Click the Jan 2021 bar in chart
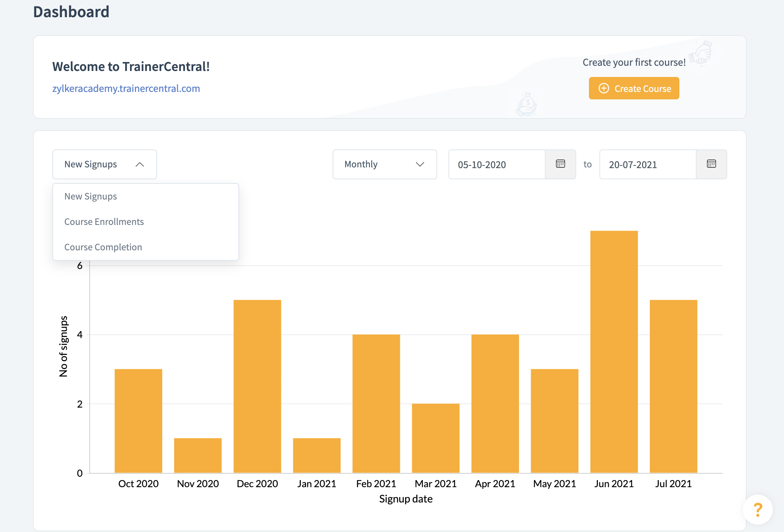The height and width of the screenshot is (532, 784). [317, 455]
